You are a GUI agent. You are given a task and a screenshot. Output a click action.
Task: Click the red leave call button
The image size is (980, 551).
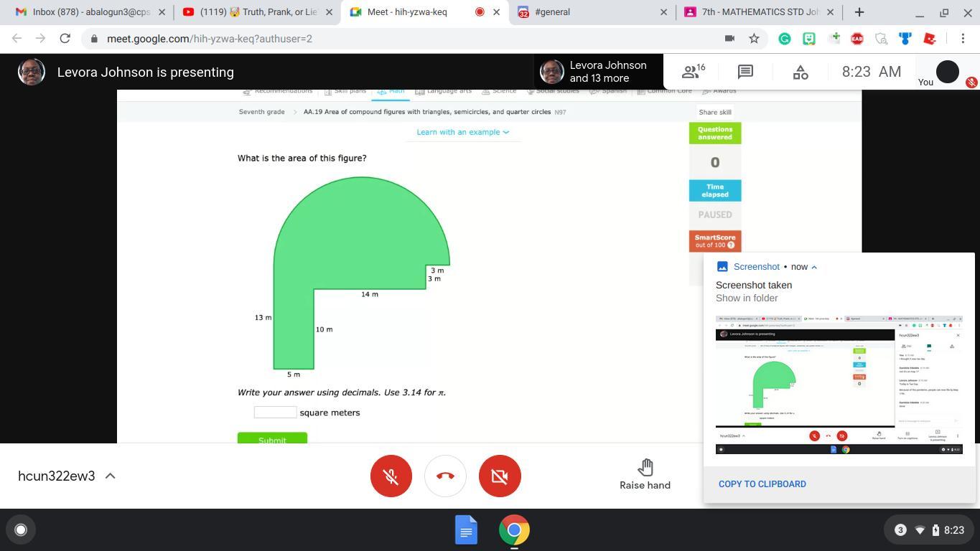(x=445, y=476)
